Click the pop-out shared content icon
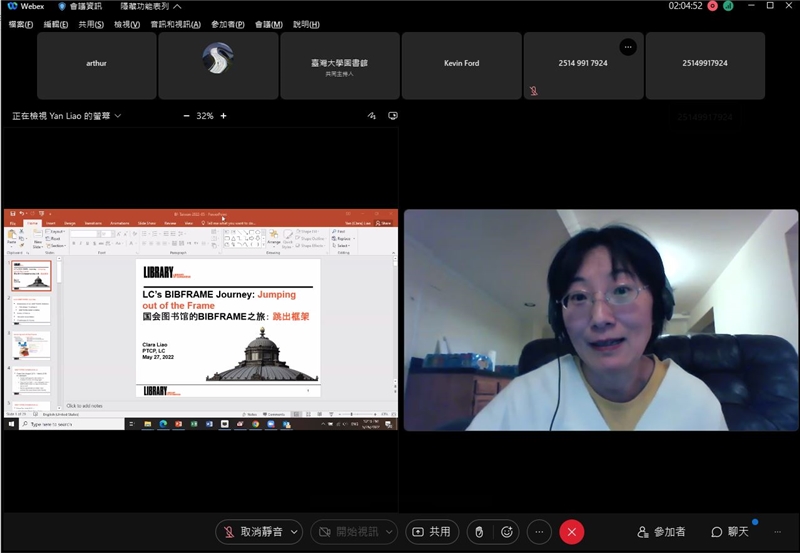800x553 pixels. tap(393, 116)
